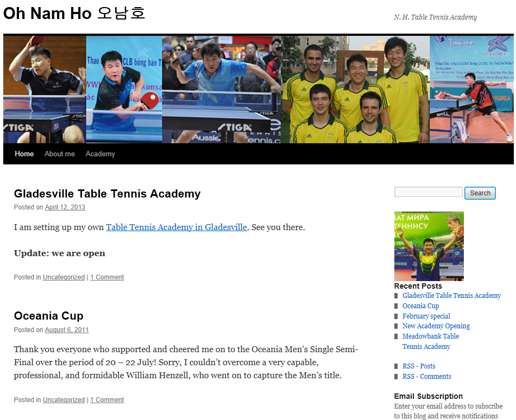
Task: Click the header banner team photo
Action: tap(355, 90)
